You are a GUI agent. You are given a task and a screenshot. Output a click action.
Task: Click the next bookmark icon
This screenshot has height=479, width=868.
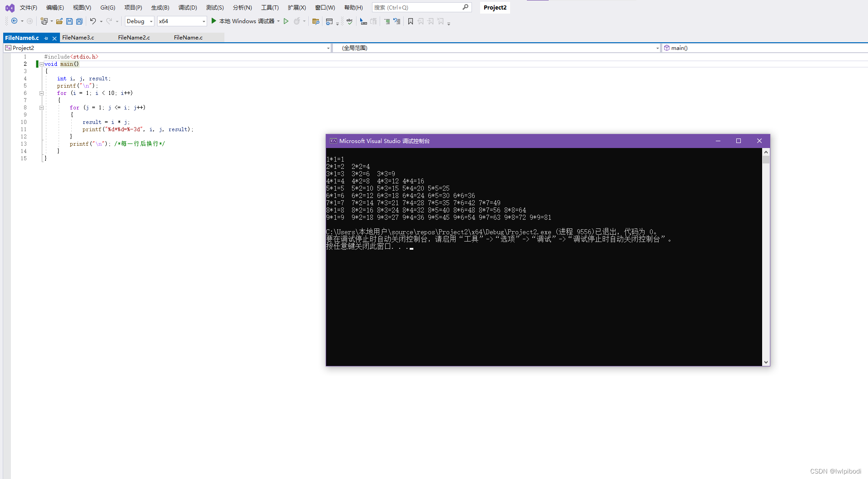431,21
